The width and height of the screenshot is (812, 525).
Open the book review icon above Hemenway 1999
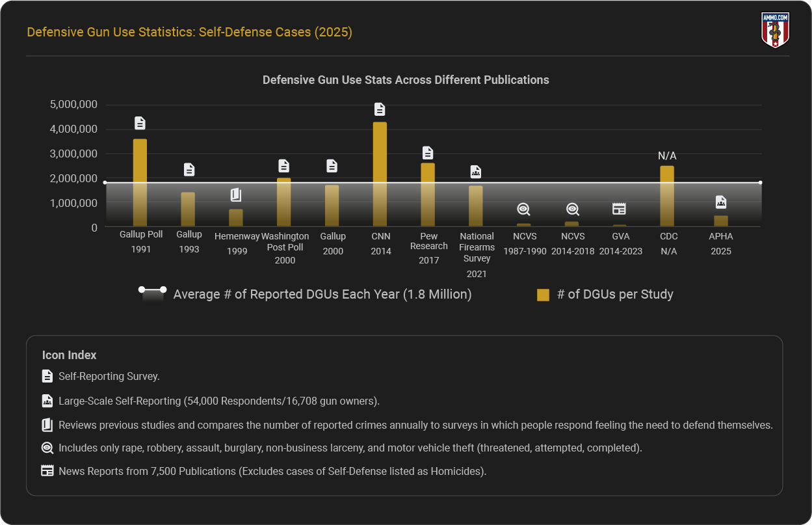(235, 194)
